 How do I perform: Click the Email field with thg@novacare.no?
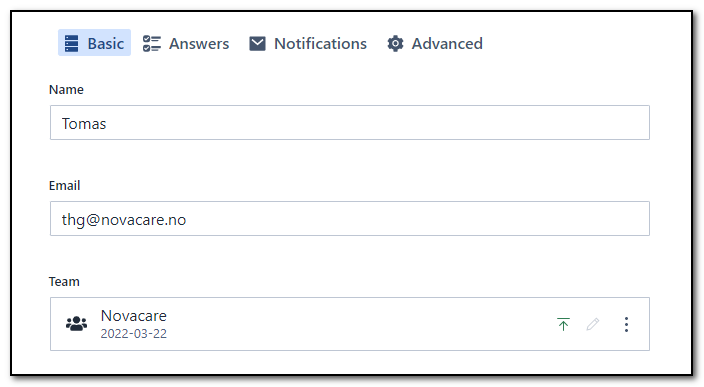350,219
